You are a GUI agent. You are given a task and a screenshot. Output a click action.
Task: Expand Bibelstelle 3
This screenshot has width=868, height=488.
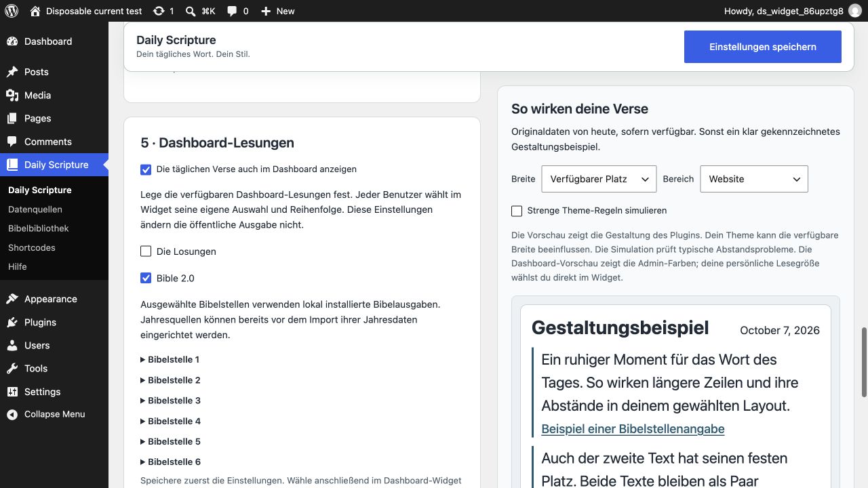(171, 401)
